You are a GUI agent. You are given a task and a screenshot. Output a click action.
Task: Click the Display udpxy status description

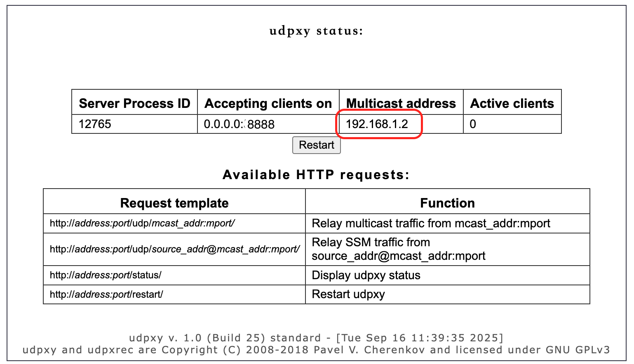pyautogui.click(x=366, y=275)
